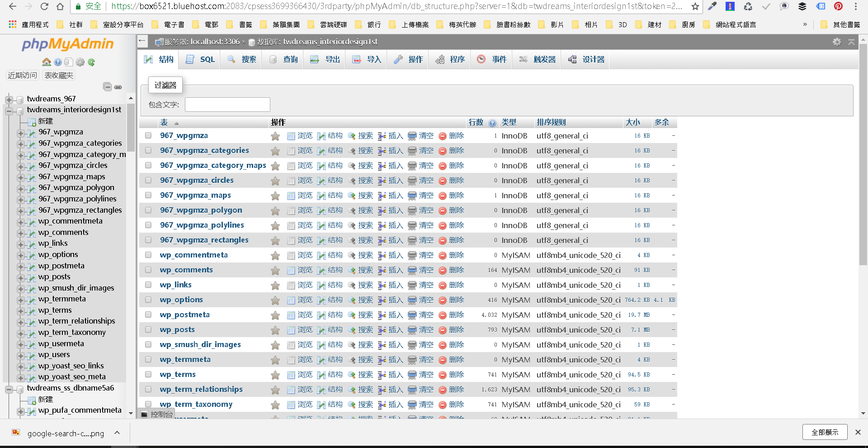868x448 pixels.
Task: Check the wp_links table checkbox
Action: tap(148, 285)
